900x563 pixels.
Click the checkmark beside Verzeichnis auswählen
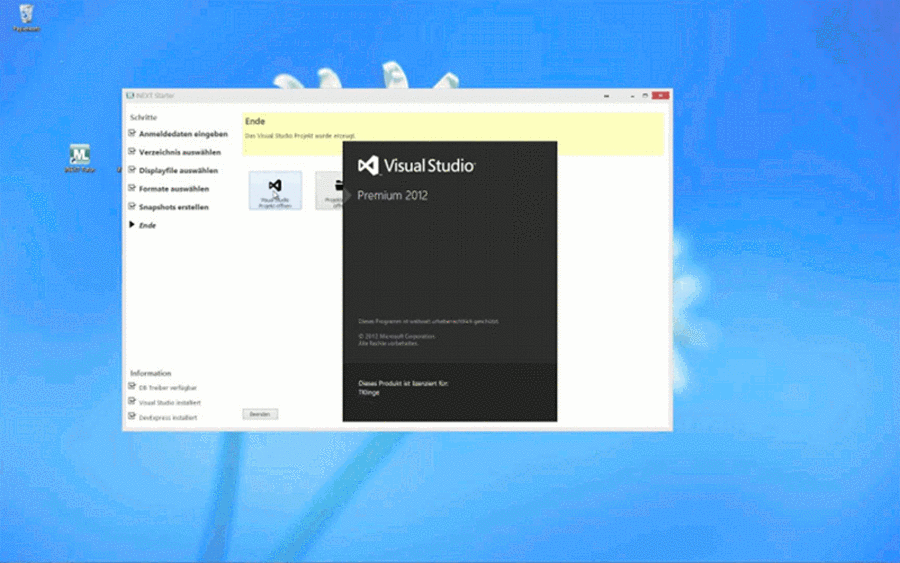point(132,152)
